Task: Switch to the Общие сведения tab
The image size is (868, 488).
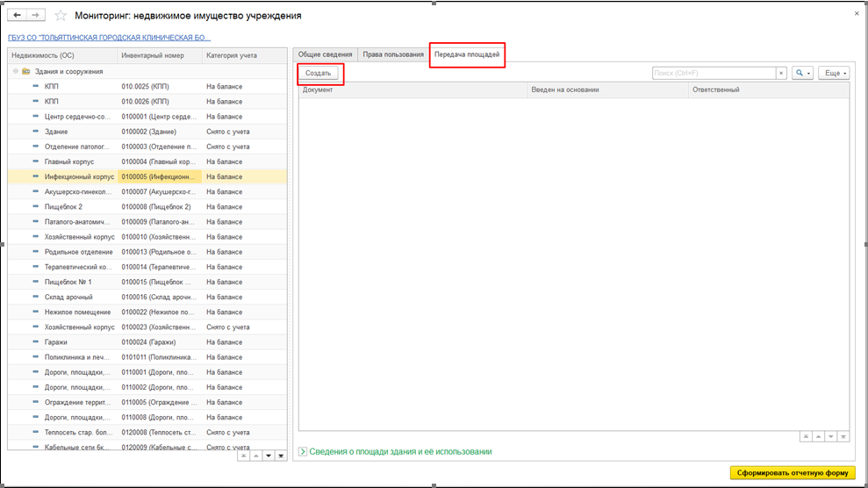Action: [325, 54]
